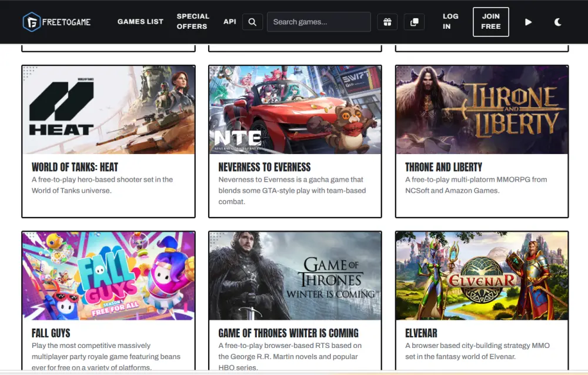Image resolution: width=588 pixels, height=375 pixels.
Task: Click the World of Tanks: Heat title
Action: (75, 167)
